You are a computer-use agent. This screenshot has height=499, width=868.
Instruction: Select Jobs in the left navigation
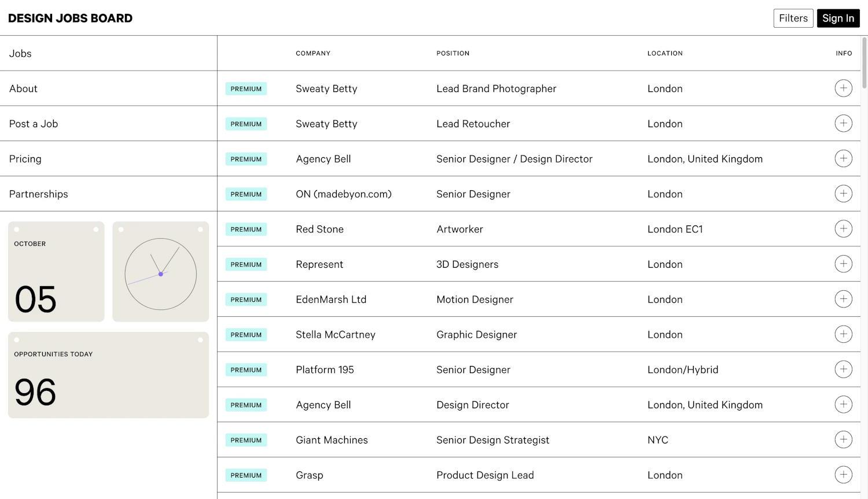20,53
